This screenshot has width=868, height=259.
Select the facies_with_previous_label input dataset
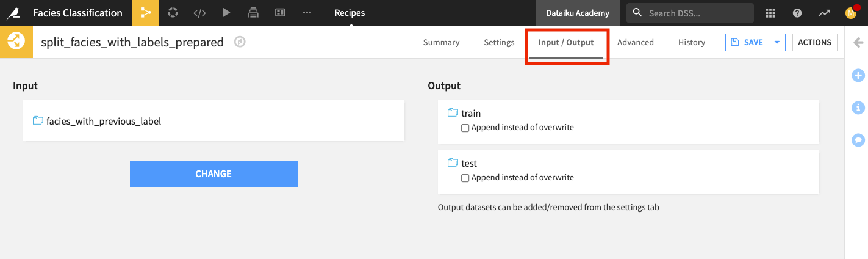click(104, 121)
